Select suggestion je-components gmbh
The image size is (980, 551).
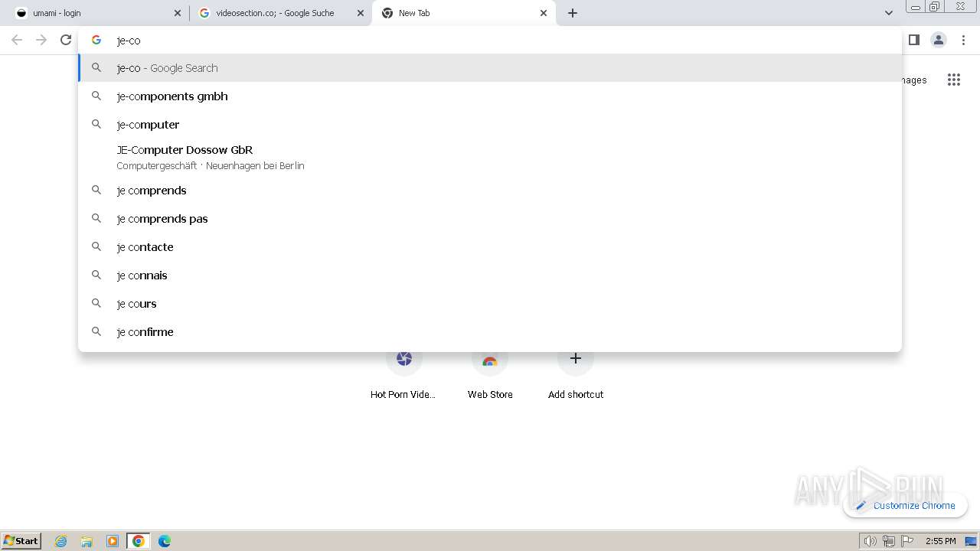point(490,96)
